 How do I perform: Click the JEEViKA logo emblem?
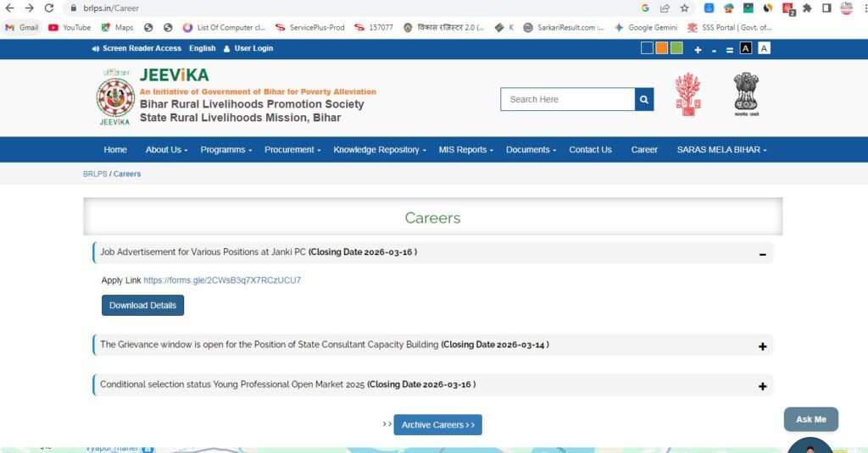pos(114,97)
